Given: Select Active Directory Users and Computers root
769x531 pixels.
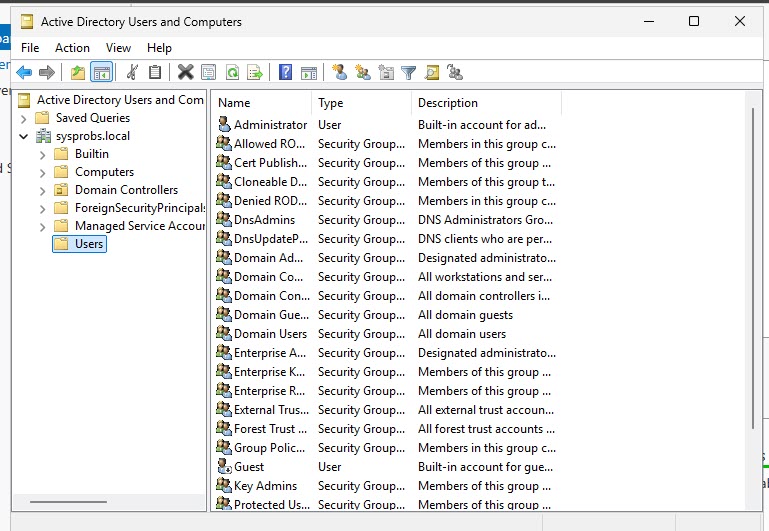Looking at the screenshot, I should tap(120, 100).
